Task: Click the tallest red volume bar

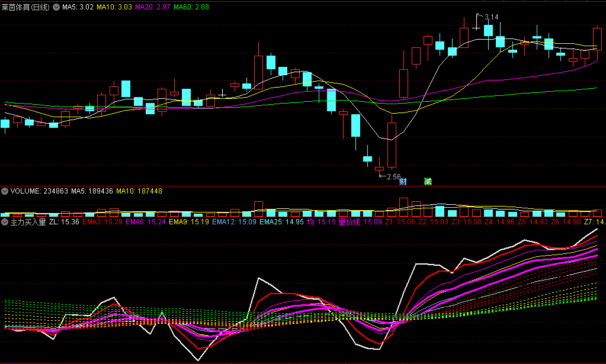Action: point(403,207)
